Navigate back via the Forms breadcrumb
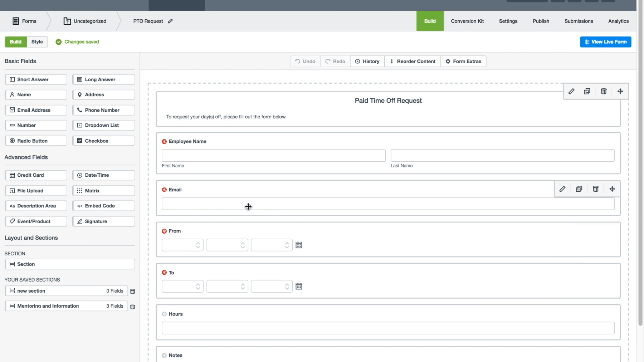The width and height of the screenshot is (644, 362). [24, 21]
